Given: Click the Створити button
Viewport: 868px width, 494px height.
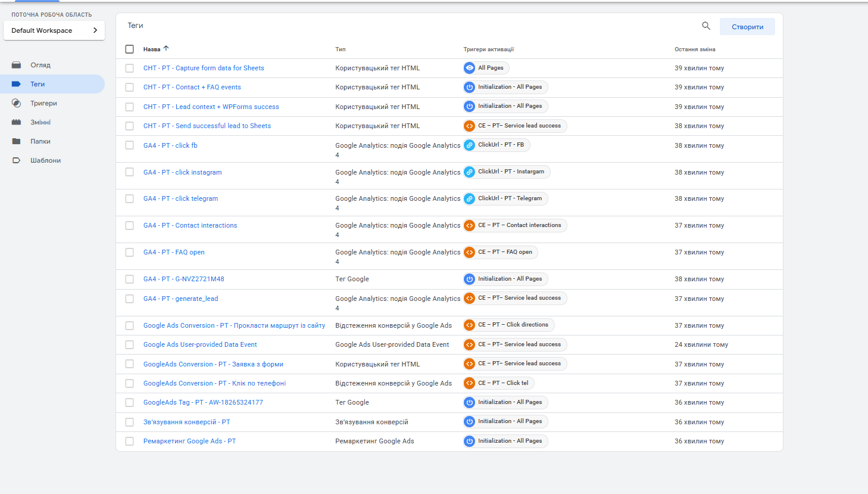Looking at the screenshot, I should [x=747, y=26].
